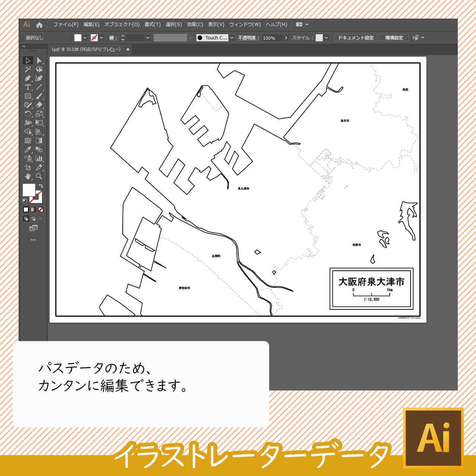Viewport: 476px width, 476px height.
Task: Select the Eraser tool
Action: click(x=39, y=105)
